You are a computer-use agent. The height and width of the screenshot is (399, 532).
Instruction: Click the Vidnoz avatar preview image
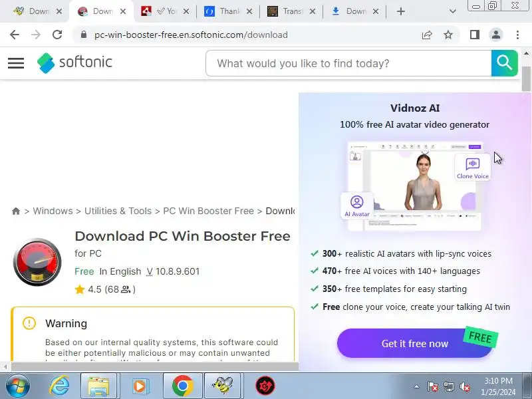point(414,186)
